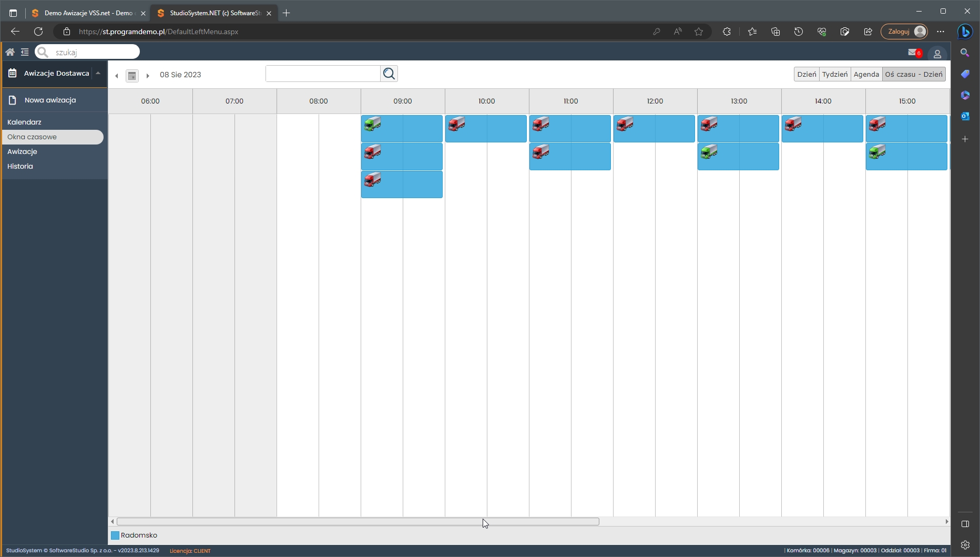Switch to Agenda view
The image size is (980, 557).
866,74
